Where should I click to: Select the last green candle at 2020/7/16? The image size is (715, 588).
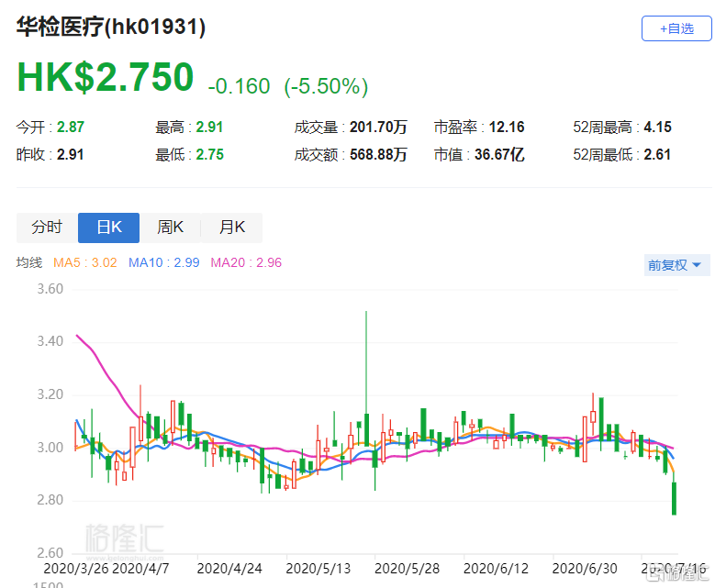coord(675,498)
